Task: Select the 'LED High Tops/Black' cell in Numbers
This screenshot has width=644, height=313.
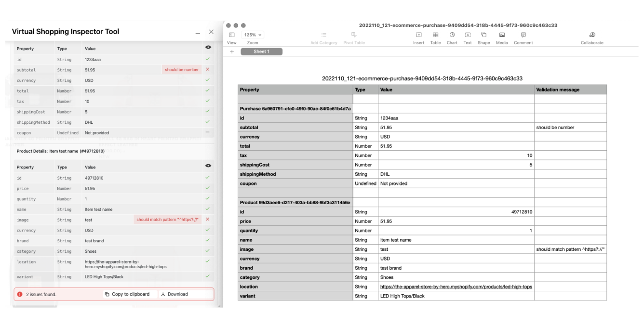Action: (x=456, y=296)
